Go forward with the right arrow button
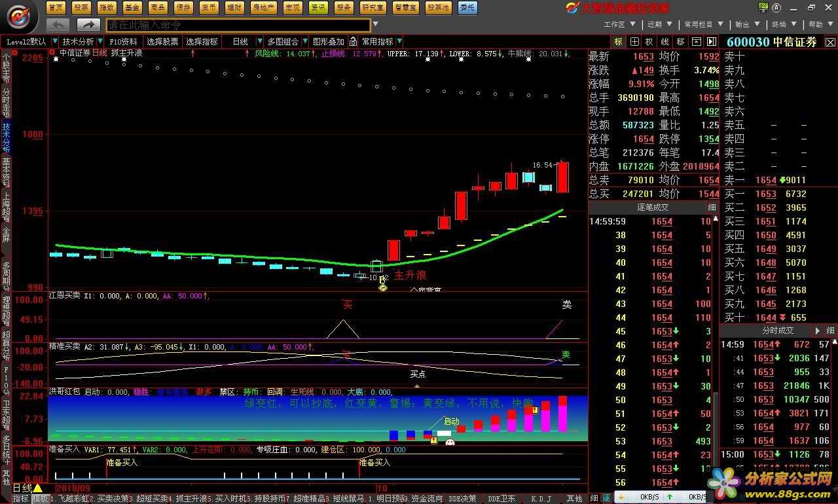This screenshot has width=838, height=504. pos(88,25)
